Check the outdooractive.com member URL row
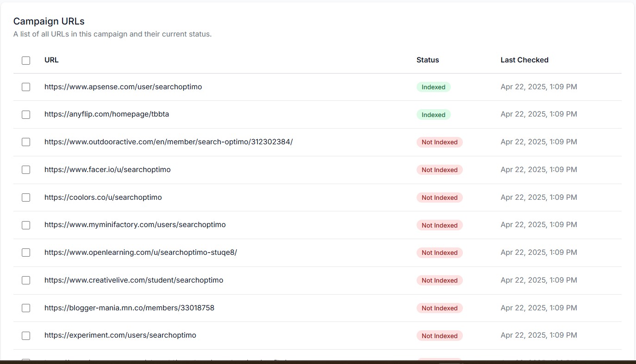The image size is (636, 364). (25, 142)
